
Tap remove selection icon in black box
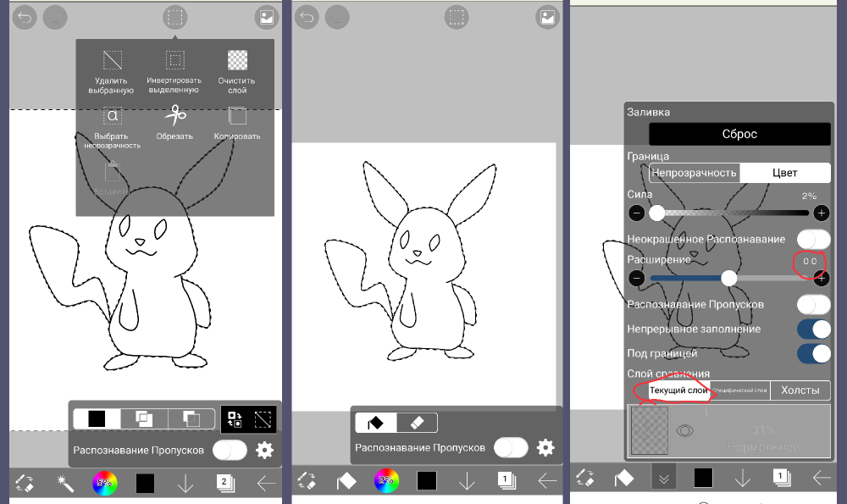pos(263,420)
